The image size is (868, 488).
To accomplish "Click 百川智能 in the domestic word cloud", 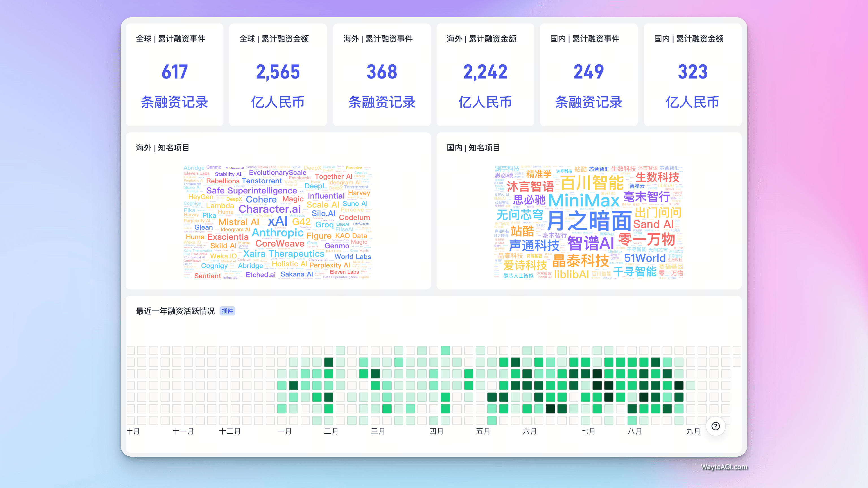I will (x=592, y=183).
